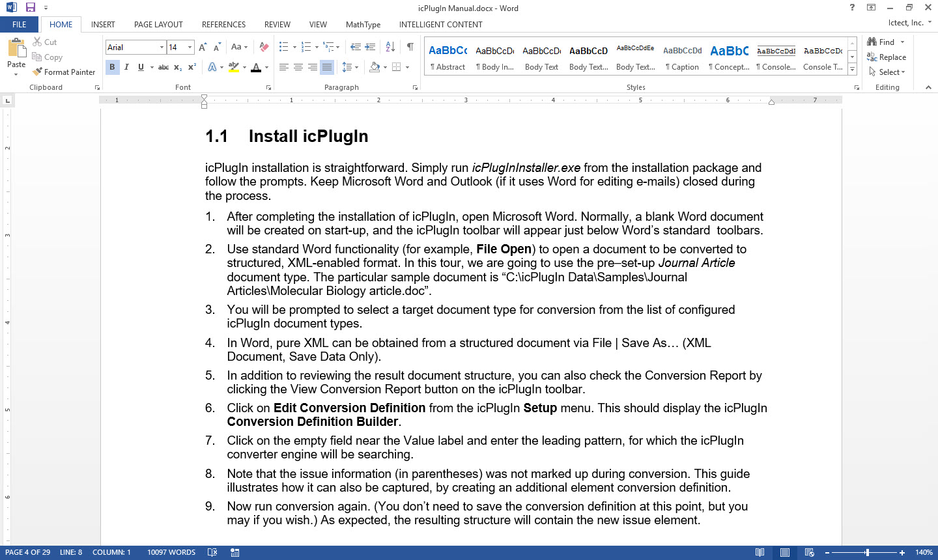Toggle Show/Hide paragraph marks
This screenshot has width=938, height=560.
(410, 47)
